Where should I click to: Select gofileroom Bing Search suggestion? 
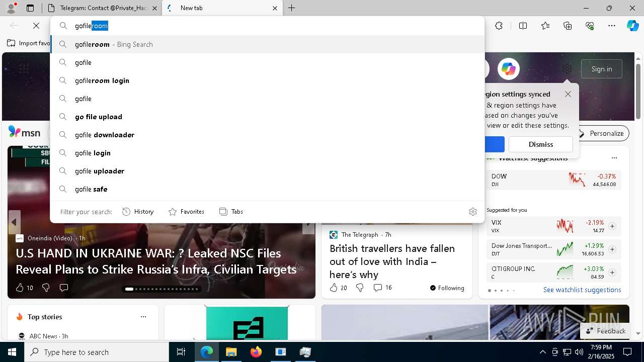coord(267,44)
